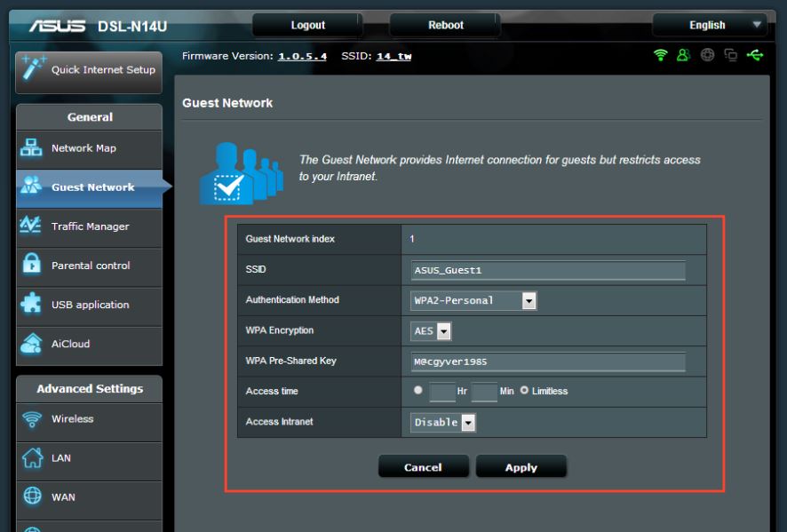The width and height of the screenshot is (787, 532).
Task: Open USB application menu item
Action: [90, 306]
